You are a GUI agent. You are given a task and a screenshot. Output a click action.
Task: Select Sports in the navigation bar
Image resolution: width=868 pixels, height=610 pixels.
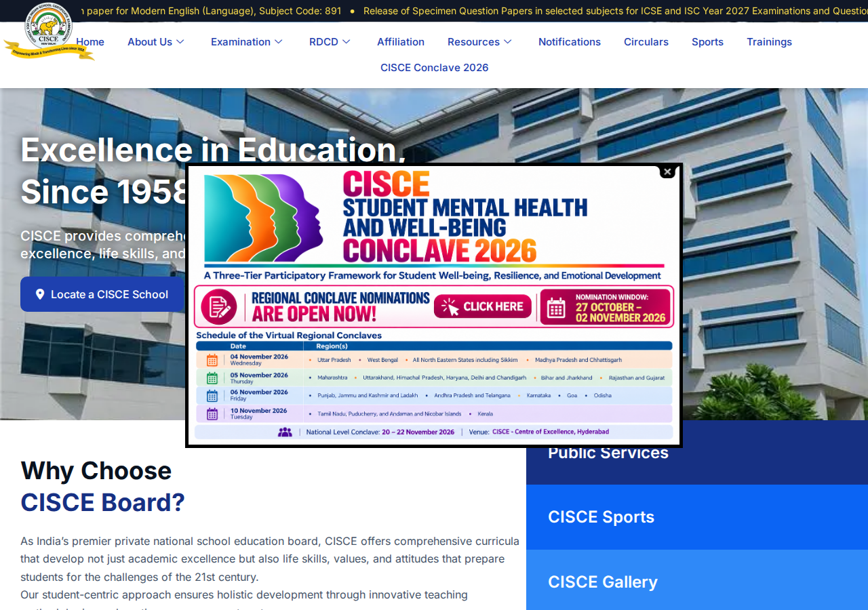click(x=707, y=42)
